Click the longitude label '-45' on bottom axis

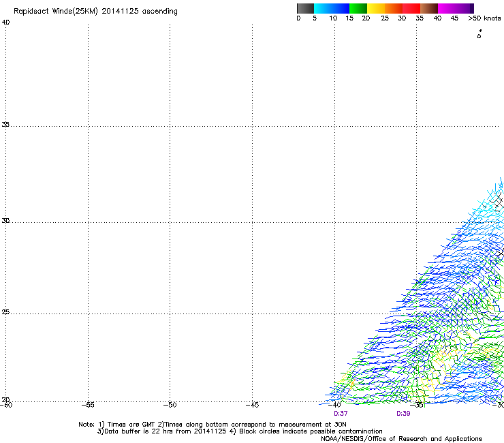[x=252, y=405]
